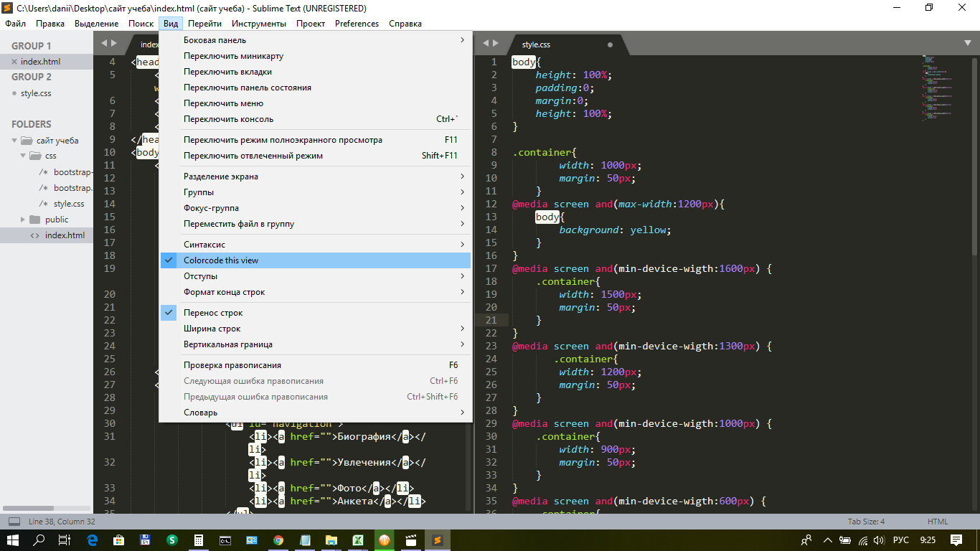The height and width of the screenshot is (551, 980).
Task: Expand Фокус-группа submenu
Action: [x=316, y=208]
